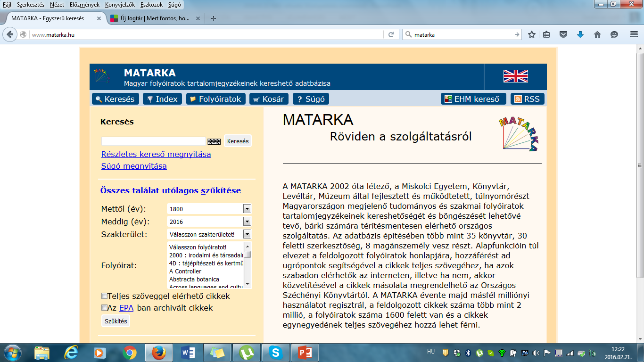Screen dimensions: 644x362
Task: Open uTorrent from the taskbar
Action: pos(247,352)
